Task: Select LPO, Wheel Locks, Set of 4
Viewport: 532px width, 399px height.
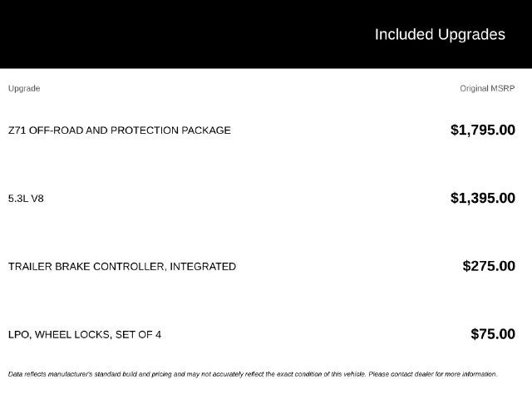Action: tap(85, 335)
